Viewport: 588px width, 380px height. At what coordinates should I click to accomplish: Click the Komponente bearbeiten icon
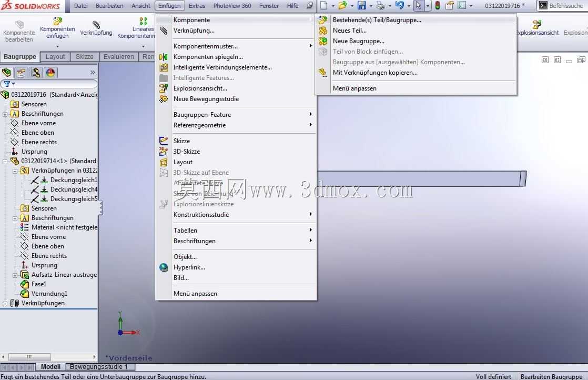pos(19,24)
